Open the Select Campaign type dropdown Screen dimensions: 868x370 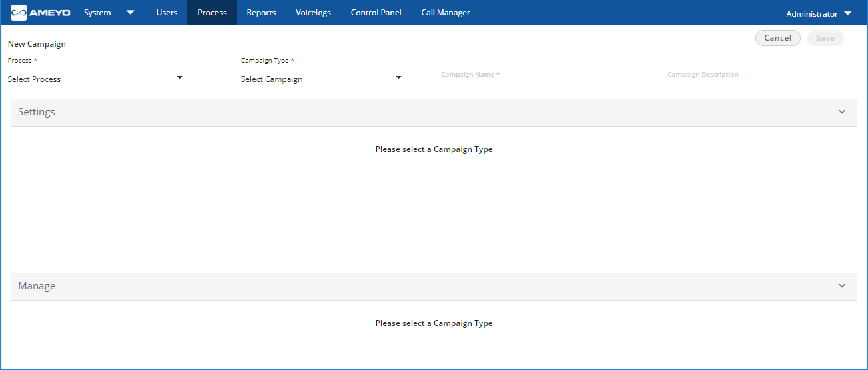click(x=322, y=79)
